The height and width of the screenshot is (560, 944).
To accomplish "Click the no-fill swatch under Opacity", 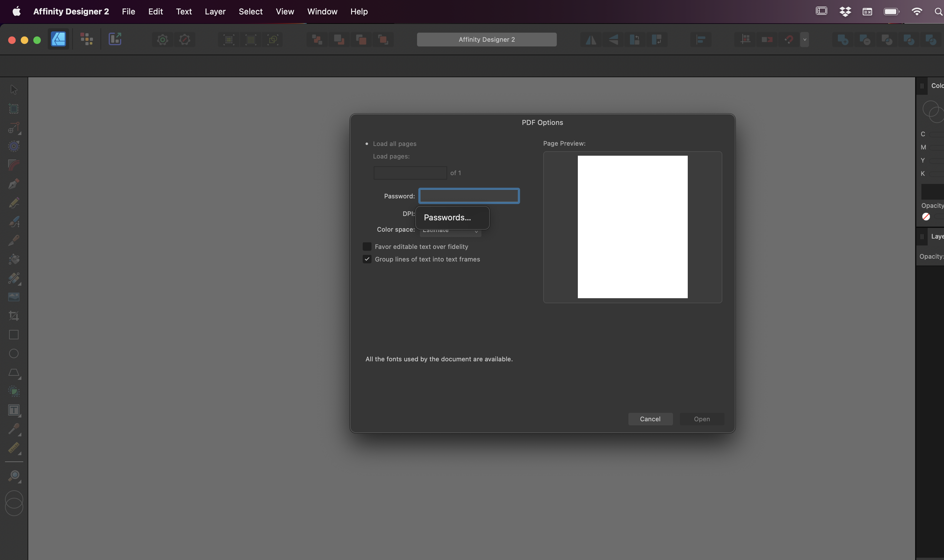I will pyautogui.click(x=925, y=217).
